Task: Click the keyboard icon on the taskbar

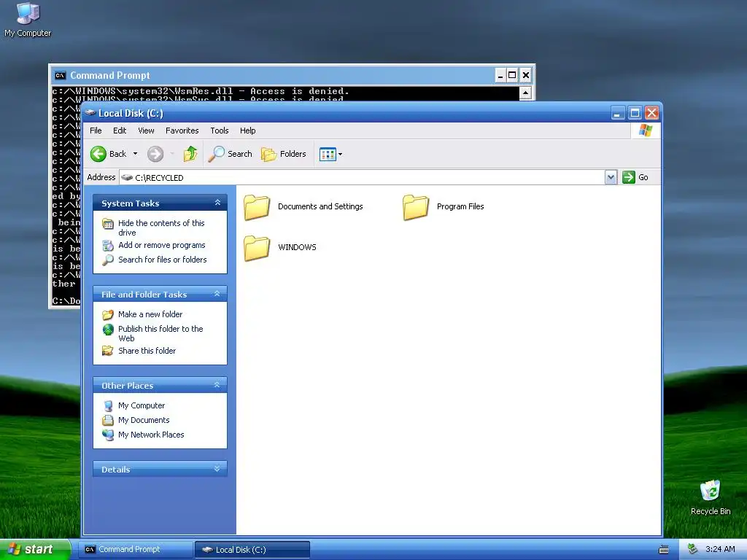Action: tap(664, 550)
